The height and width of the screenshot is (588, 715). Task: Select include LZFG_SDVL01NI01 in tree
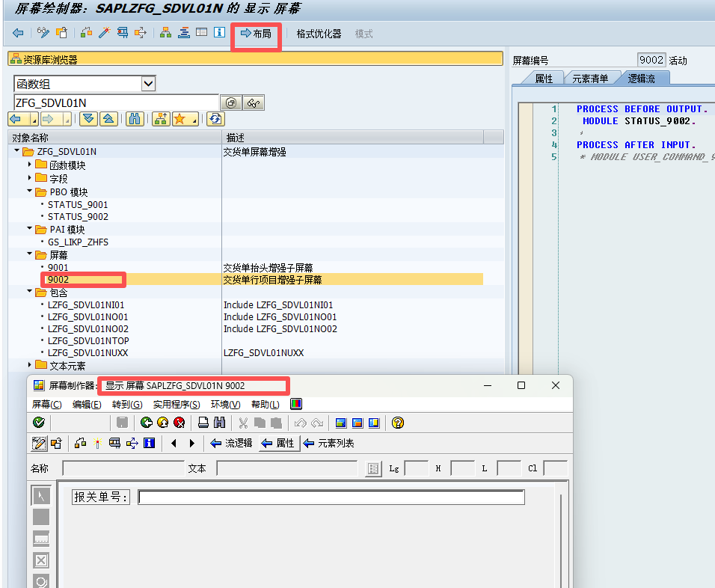tap(86, 304)
